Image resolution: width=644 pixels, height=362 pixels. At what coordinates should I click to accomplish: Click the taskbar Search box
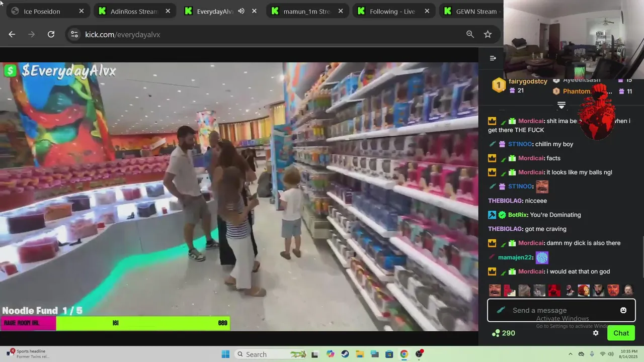(x=271, y=354)
